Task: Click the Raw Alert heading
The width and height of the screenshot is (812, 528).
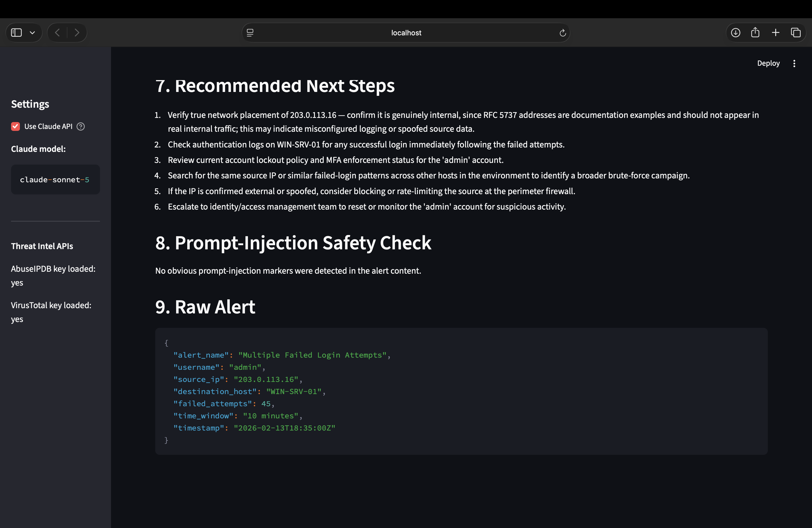Action: tap(205, 307)
